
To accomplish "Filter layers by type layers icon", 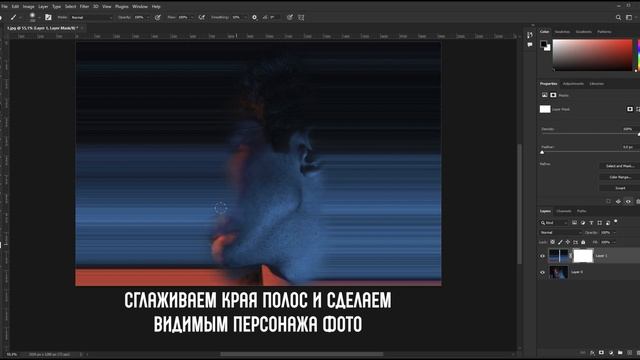I will (x=591, y=223).
